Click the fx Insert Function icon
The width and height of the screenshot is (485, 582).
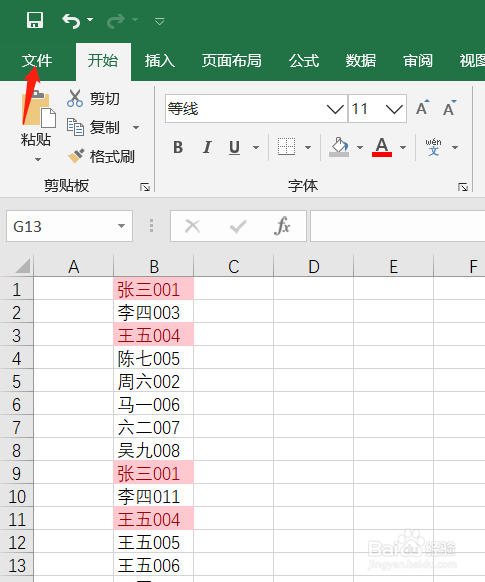point(282,226)
